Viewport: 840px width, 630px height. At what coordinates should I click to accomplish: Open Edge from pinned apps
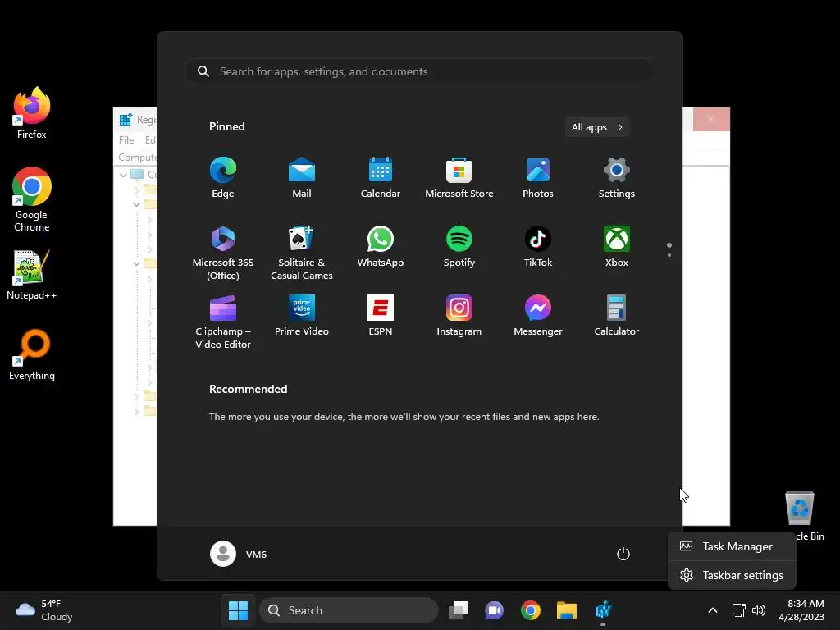tap(223, 178)
